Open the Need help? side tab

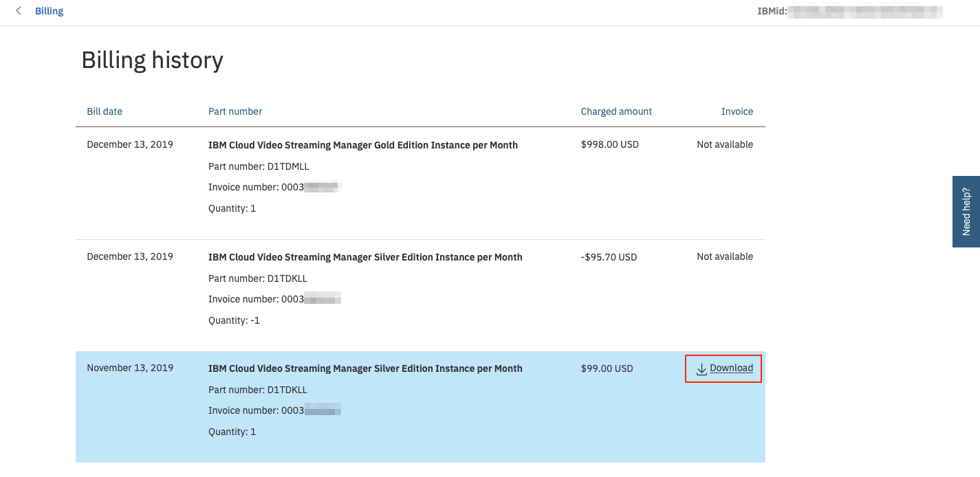(966, 212)
